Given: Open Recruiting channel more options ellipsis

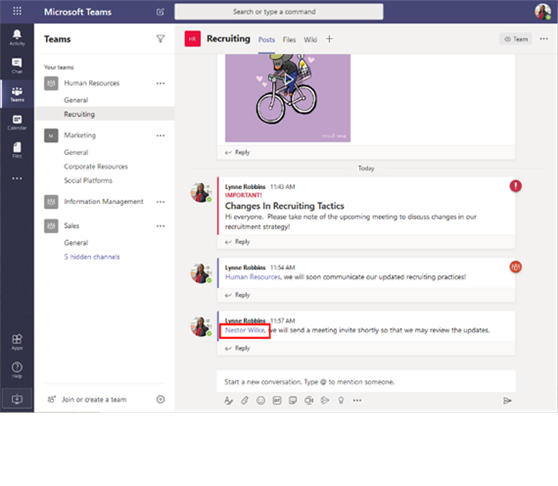Looking at the screenshot, I should coord(544,39).
